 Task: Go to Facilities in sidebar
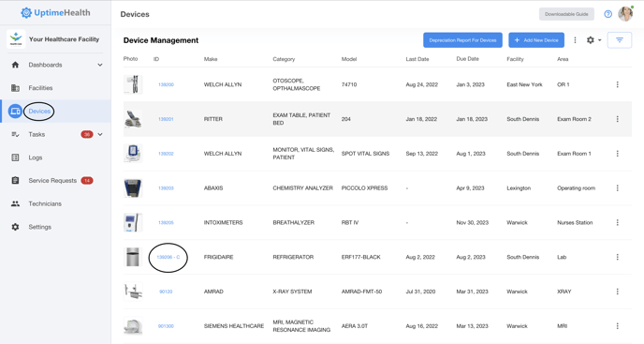click(40, 88)
